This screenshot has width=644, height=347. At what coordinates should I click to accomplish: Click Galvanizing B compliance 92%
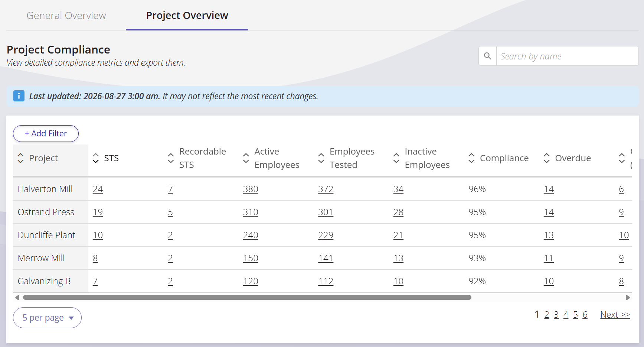point(477,281)
